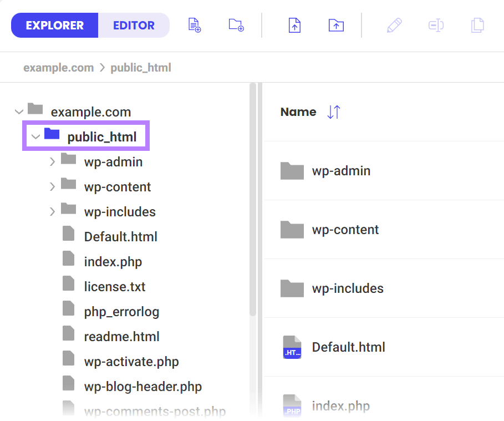Click public_html in the breadcrumb path

140,67
